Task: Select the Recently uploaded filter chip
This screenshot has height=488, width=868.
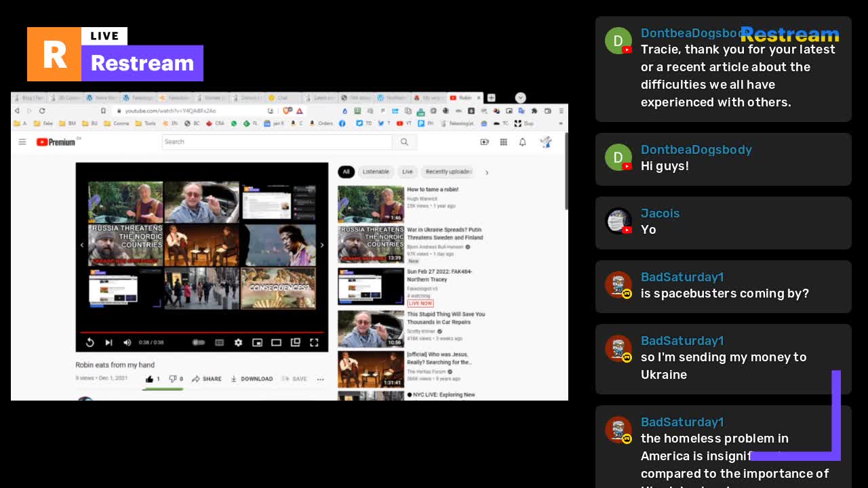Action: pyautogui.click(x=448, y=171)
